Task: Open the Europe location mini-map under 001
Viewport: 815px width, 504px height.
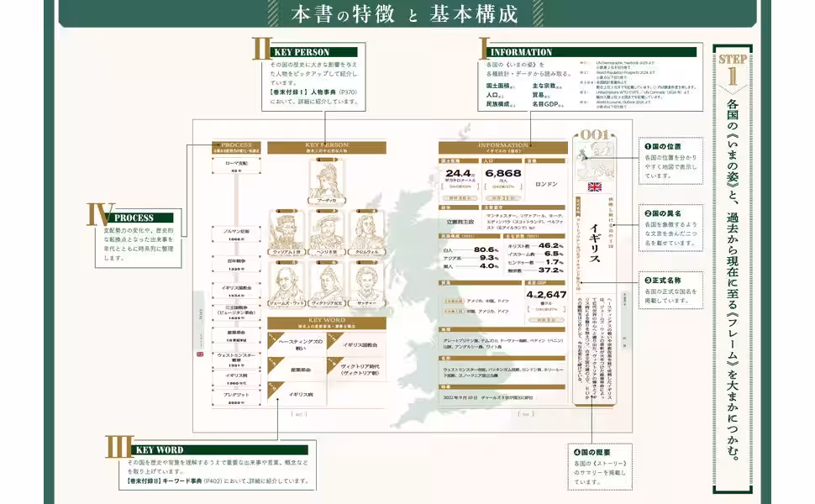Action: [x=595, y=161]
